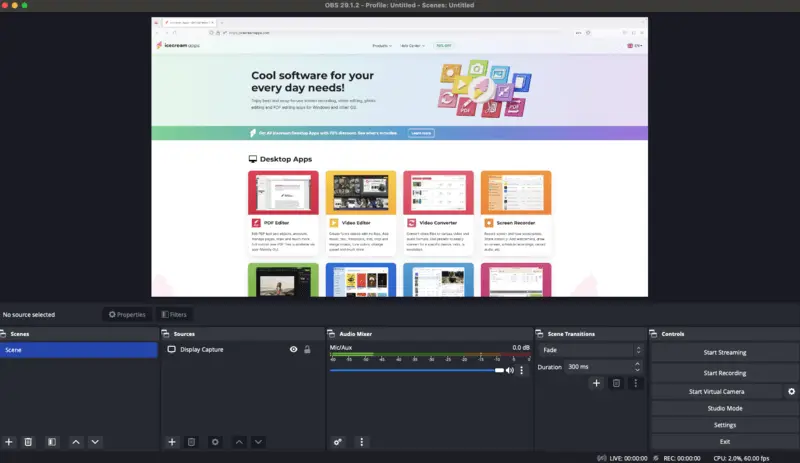Open scene filters icon in Scenes panel
The image size is (800, 463).
pos(51,441)
